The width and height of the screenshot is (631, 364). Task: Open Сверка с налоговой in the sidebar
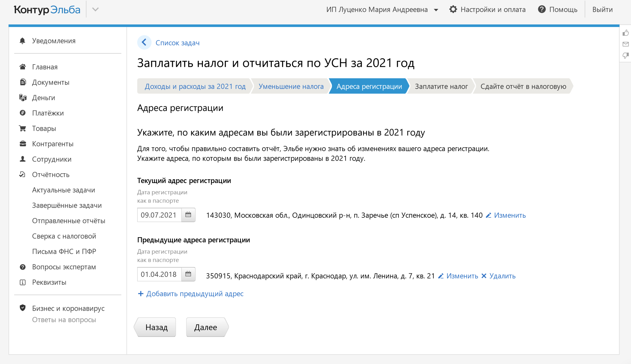pyautogui.click(x=64, y=236)
